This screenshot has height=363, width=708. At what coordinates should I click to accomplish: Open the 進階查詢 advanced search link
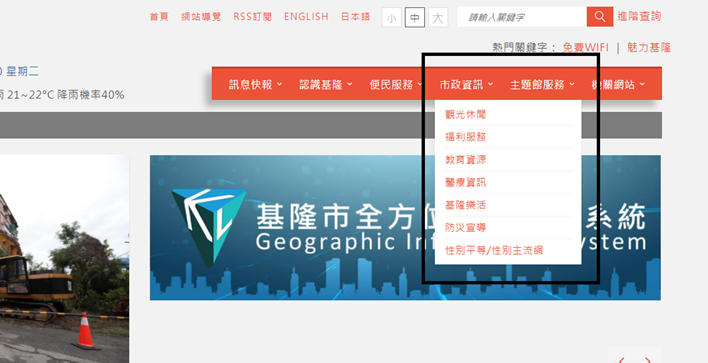[638, 17]
